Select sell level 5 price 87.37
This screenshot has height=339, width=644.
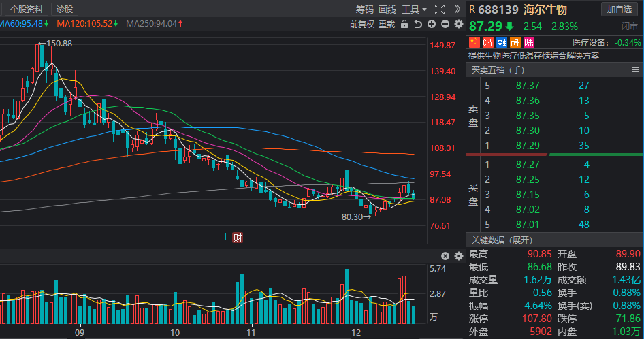[528, 86]
